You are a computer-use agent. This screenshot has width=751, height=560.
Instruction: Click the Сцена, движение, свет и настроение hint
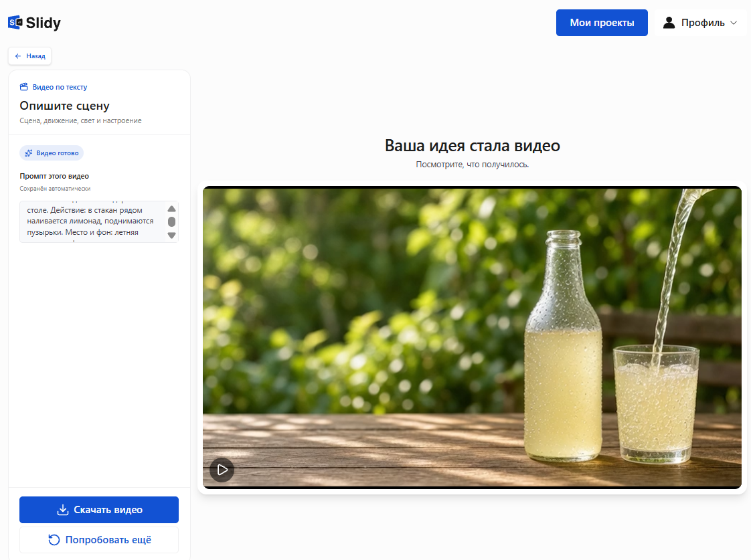[x=80, y=120]
